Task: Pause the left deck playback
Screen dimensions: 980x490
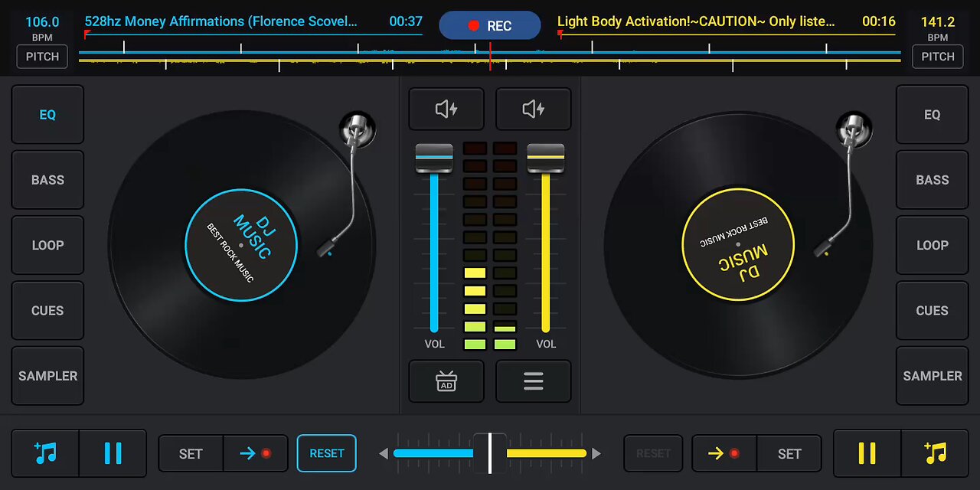Action: click(113, 453)
